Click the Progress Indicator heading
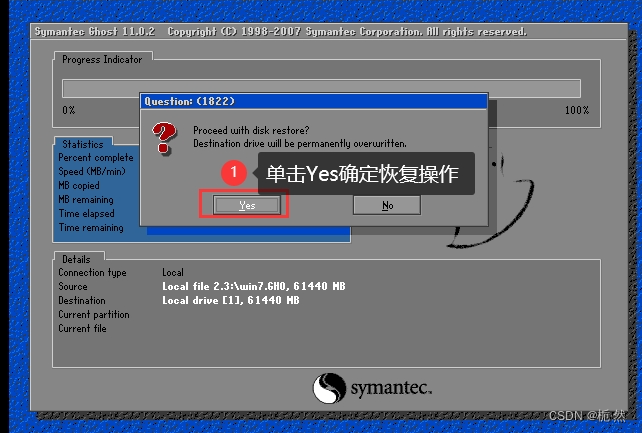Image resolution: width=642 pixels, height=433 pixels. (102, 59)
